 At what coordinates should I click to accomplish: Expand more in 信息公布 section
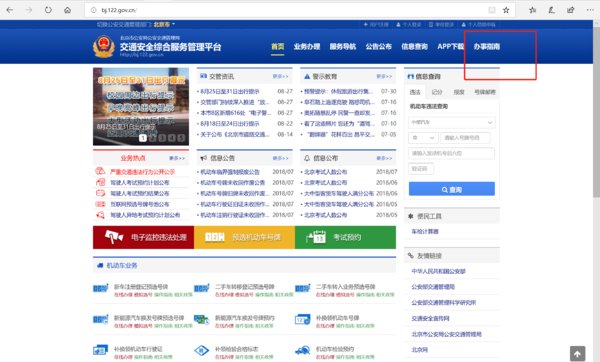[384, 158]
